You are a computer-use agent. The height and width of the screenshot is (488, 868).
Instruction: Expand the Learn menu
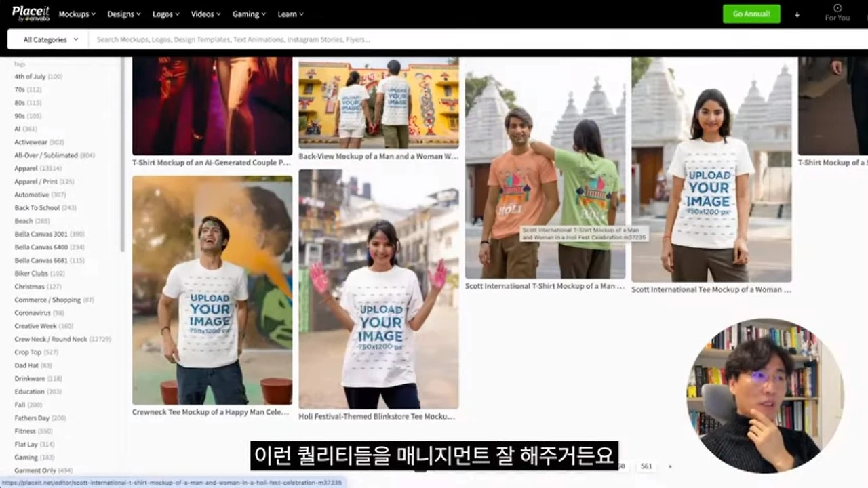290,14
